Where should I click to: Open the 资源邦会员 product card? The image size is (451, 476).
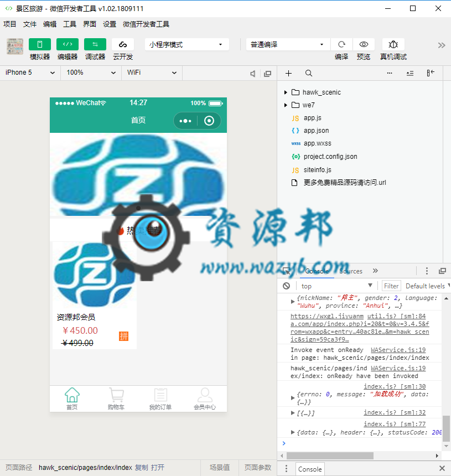[95, 296]
